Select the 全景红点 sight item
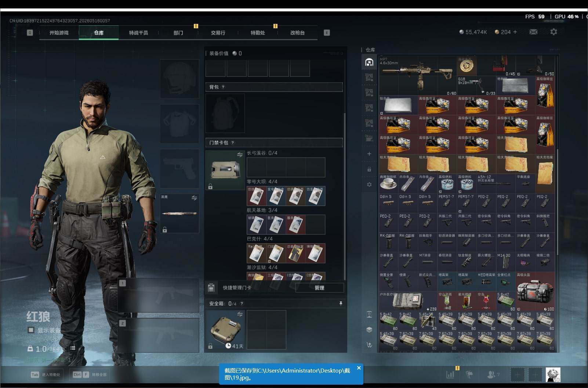The width and height of the screenshot is (588, 388). click(x=506, y=282)
